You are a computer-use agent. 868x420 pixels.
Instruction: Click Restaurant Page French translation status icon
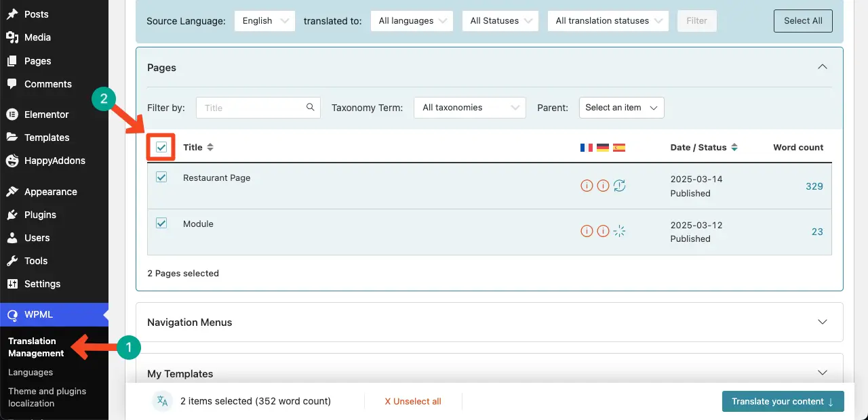587,186
